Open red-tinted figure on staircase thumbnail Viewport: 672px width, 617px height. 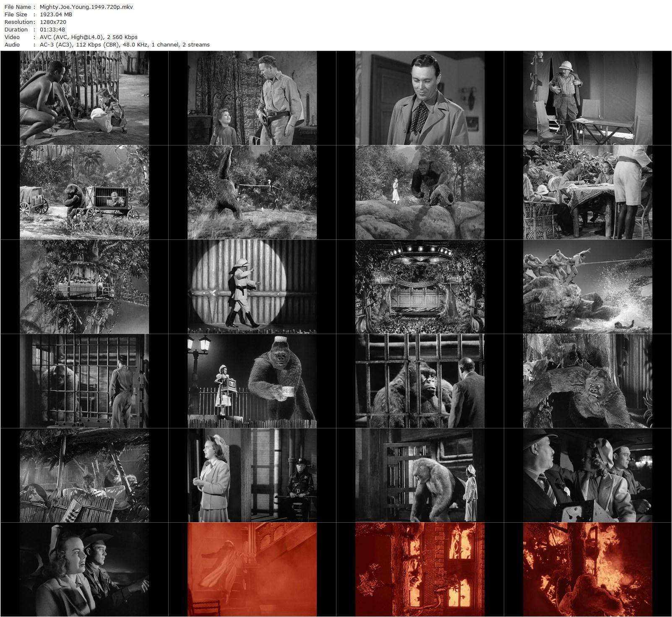252,570
